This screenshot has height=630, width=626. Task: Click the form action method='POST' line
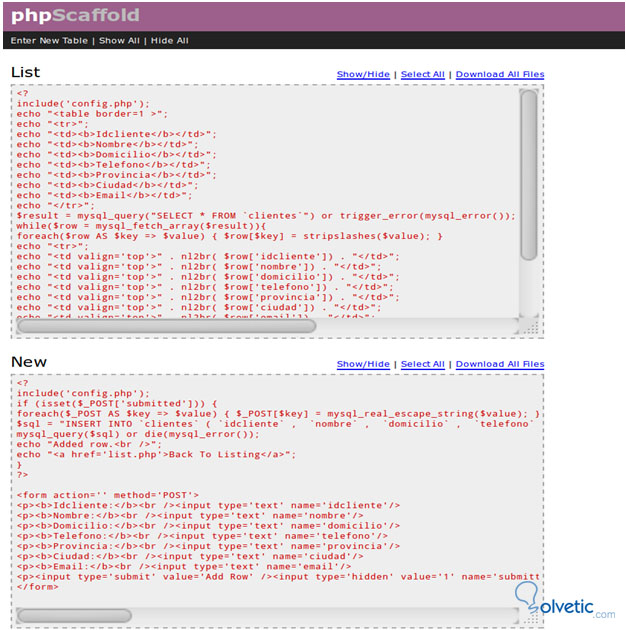[x=107, y=495]
